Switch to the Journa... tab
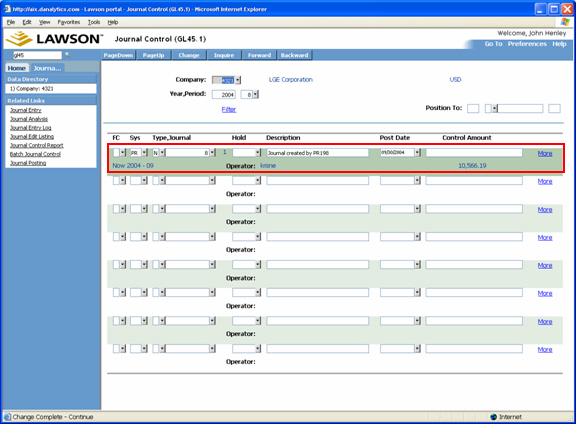Screen dimensions: 576x425 click(47, 68)
